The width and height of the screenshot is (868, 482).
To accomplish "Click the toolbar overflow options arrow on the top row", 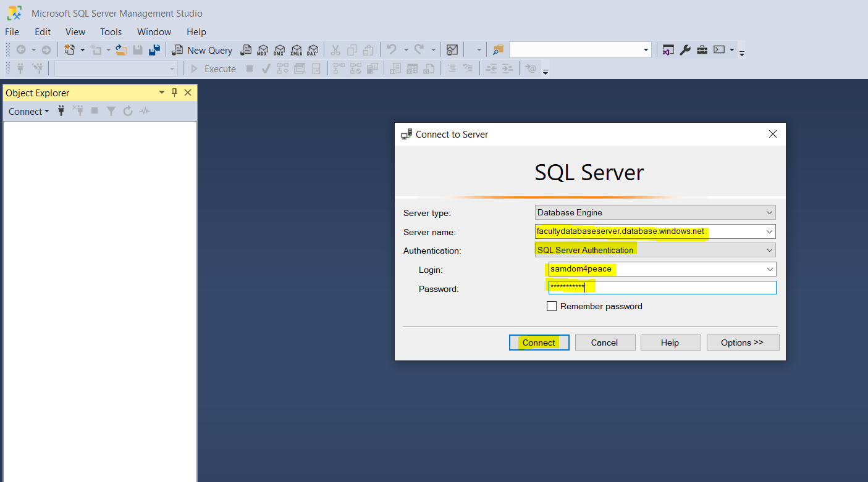I will (742, 53).
